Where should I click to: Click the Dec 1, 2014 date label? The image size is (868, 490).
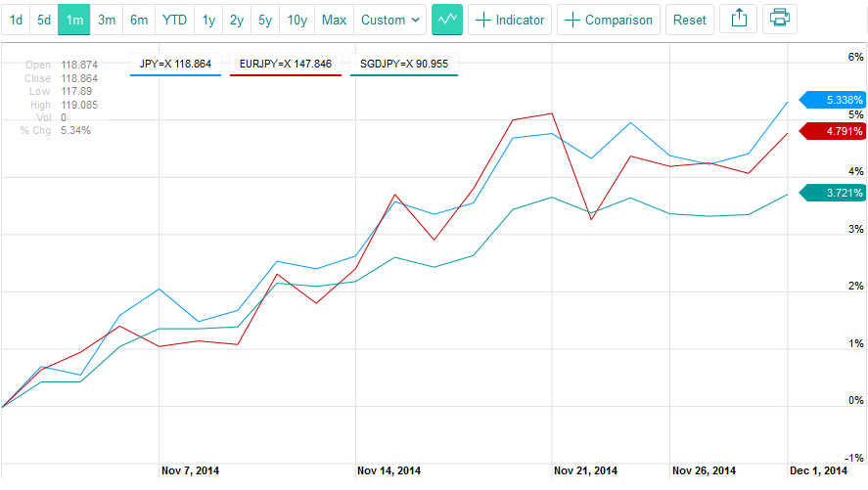pos(818,470)
